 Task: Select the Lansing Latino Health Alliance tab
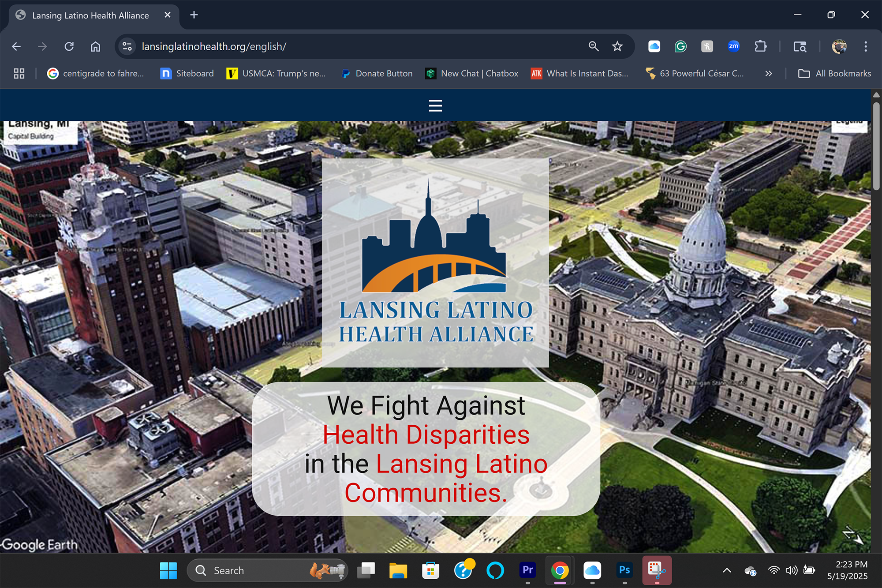(x=90, y=15)
